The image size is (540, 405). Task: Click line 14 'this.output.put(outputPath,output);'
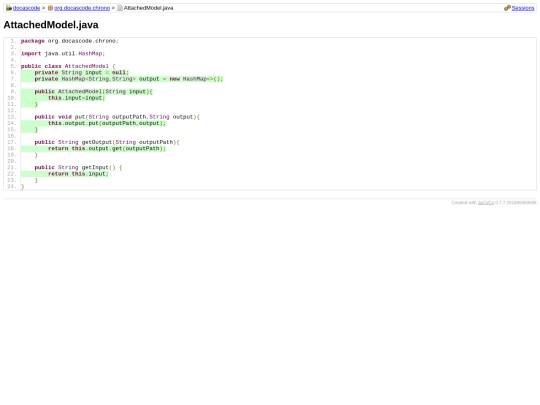pos(107,123)
